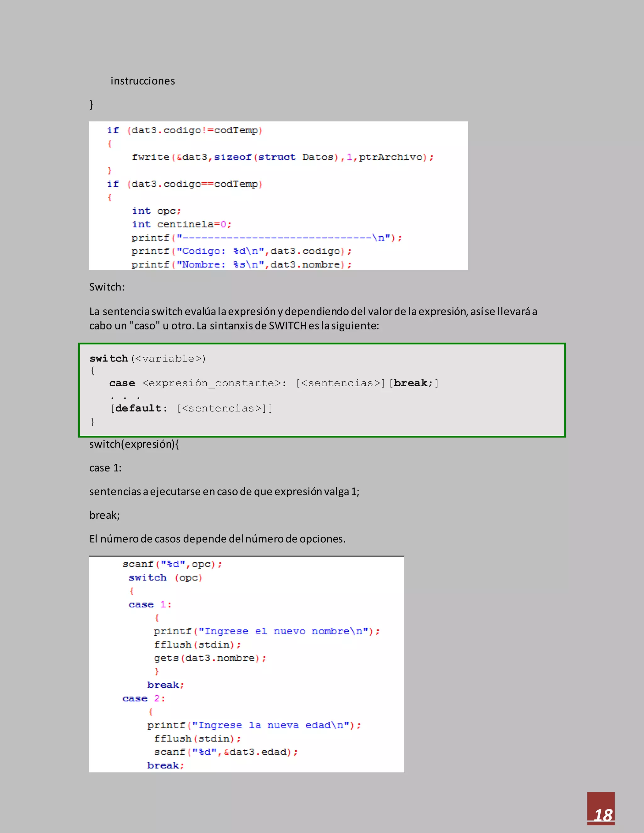The width and height of the screenshot is (644, 833).
Task: Click the "Switch:" heading
Action: tap(107, 287)
